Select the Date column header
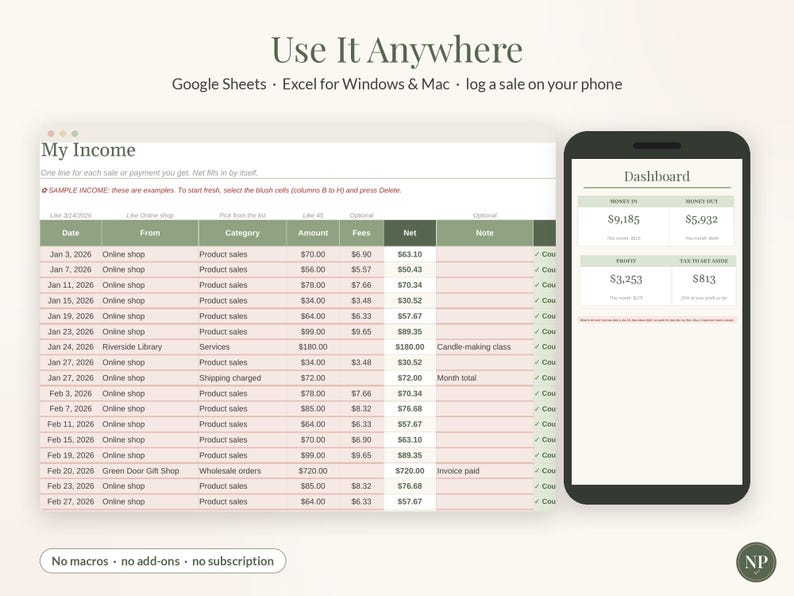Image resolution: width=794 pixels, height=596 pixels. (x=71, y=233)
